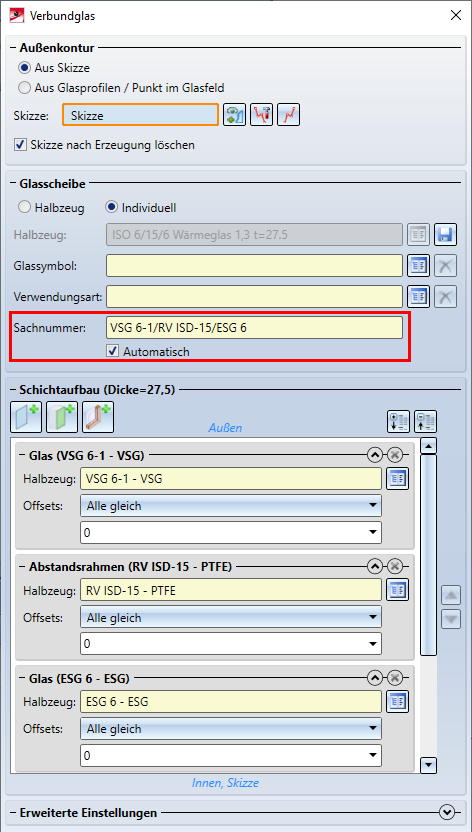
Task: Click the Skizze selection field
Action: tap(141, 114)
